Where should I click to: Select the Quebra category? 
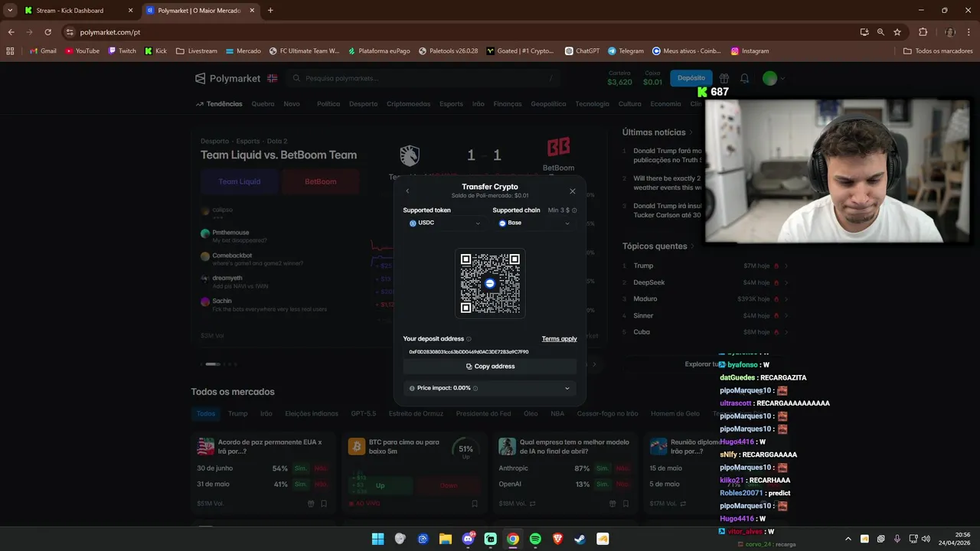click(263, 104)
